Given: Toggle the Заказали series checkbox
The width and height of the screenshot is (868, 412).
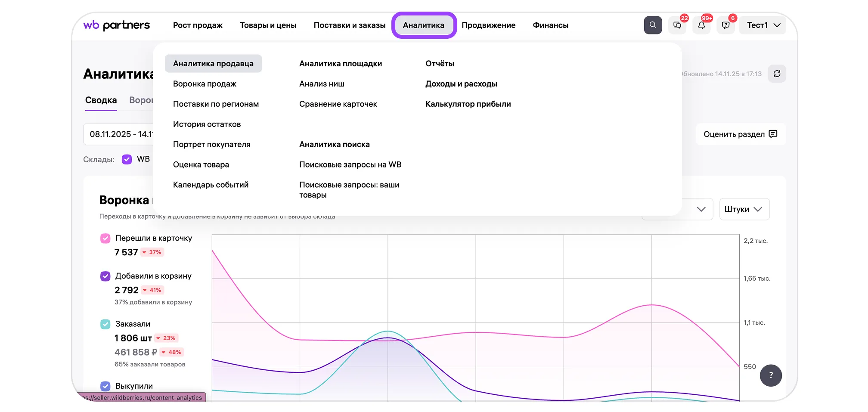Looking at the screenshot, I should (x=105, y=324).
